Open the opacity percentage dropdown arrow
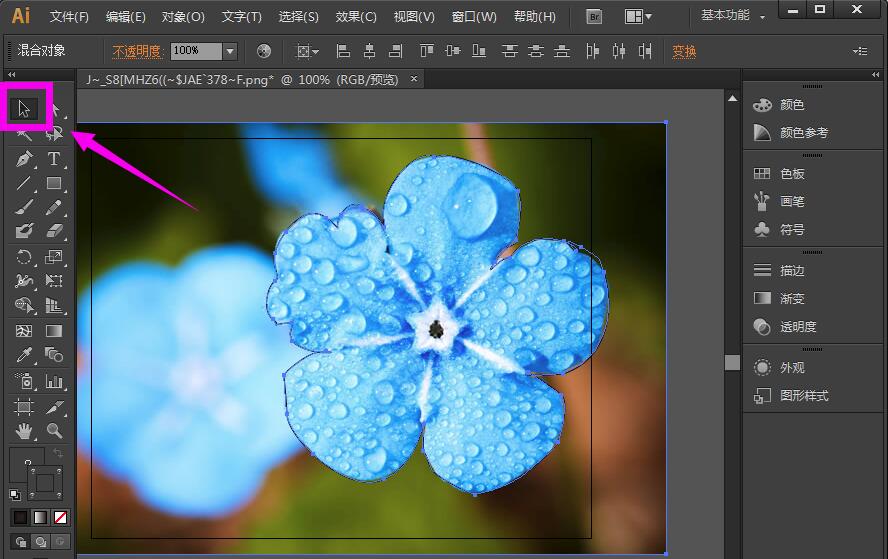The image size is (888, 559). point(229,51)
